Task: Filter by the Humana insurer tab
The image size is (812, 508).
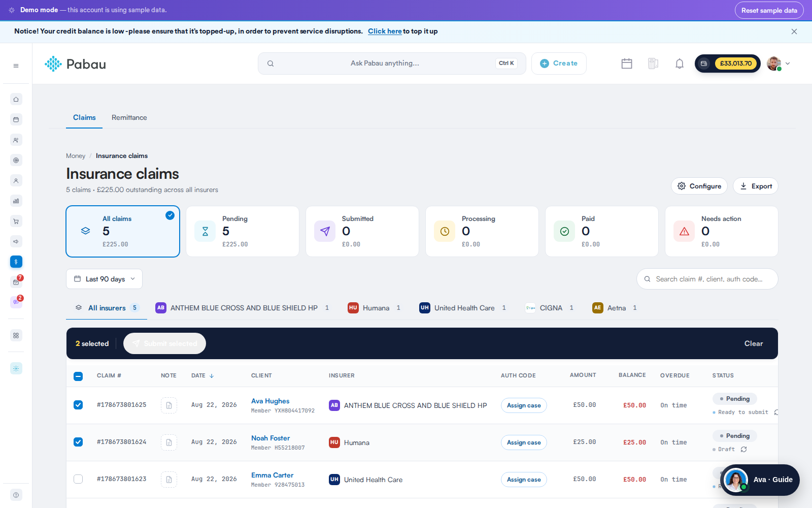Action: [375, 308]
